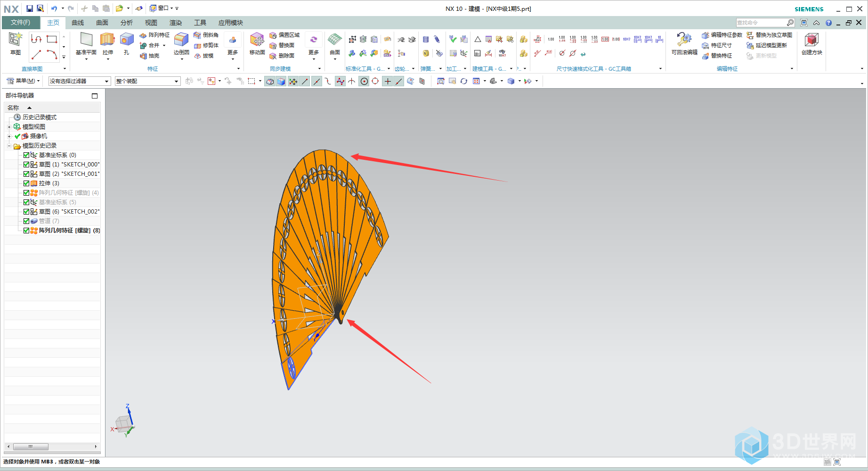
Task: Click the 基准平面 datum plane tool
Action: 86,44
